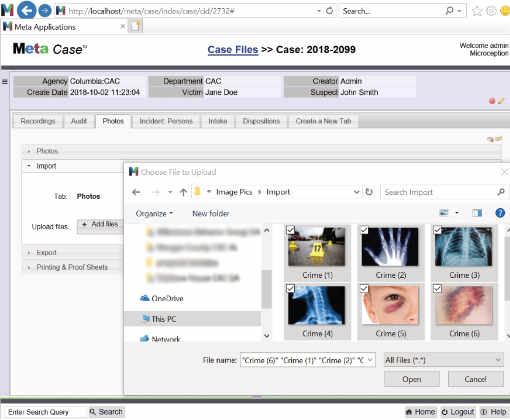510x420 pixels.
Task: Change the file view layout icon
Action: [444, 213]
